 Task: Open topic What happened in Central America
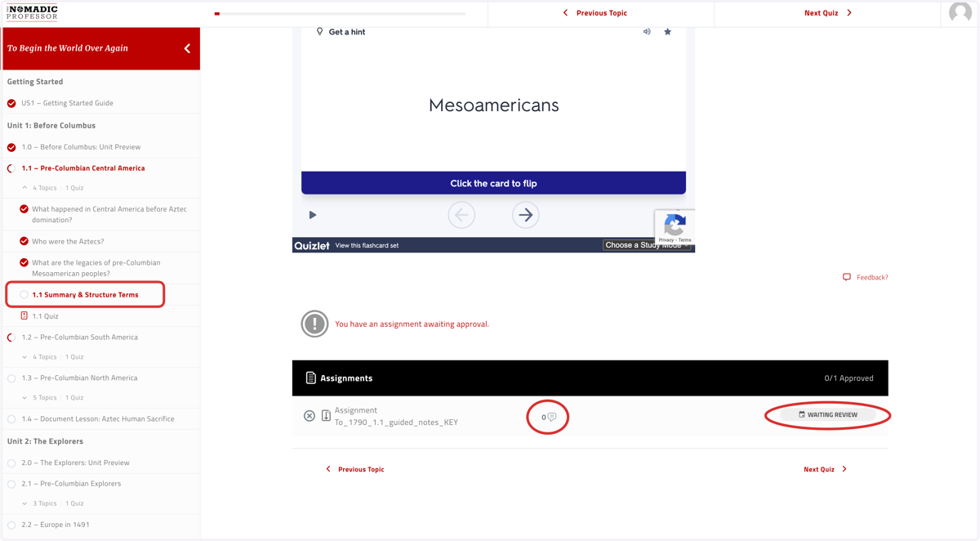pyautogui.click(x=109, y=214)
